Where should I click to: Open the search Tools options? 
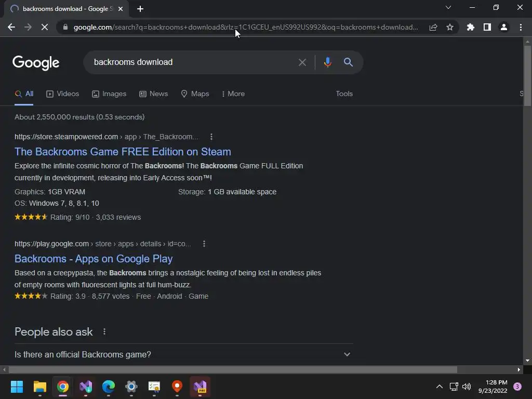(x=344, y=94)
